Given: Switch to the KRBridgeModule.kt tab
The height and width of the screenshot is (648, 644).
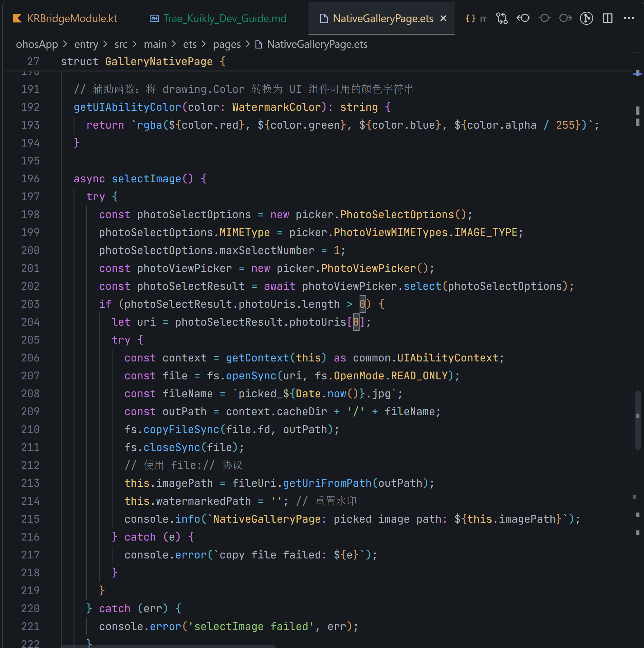Looking at the screenshot, I should 72,19.
